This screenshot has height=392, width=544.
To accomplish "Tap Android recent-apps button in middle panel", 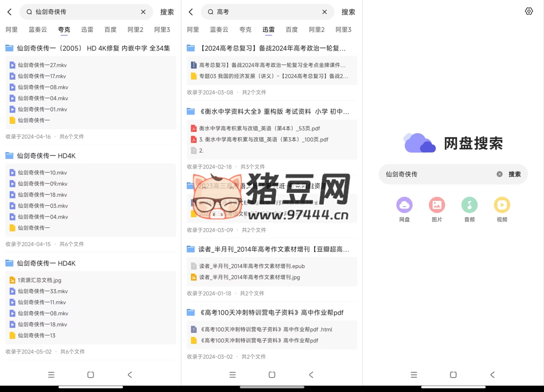I will (x=232, y=375).
